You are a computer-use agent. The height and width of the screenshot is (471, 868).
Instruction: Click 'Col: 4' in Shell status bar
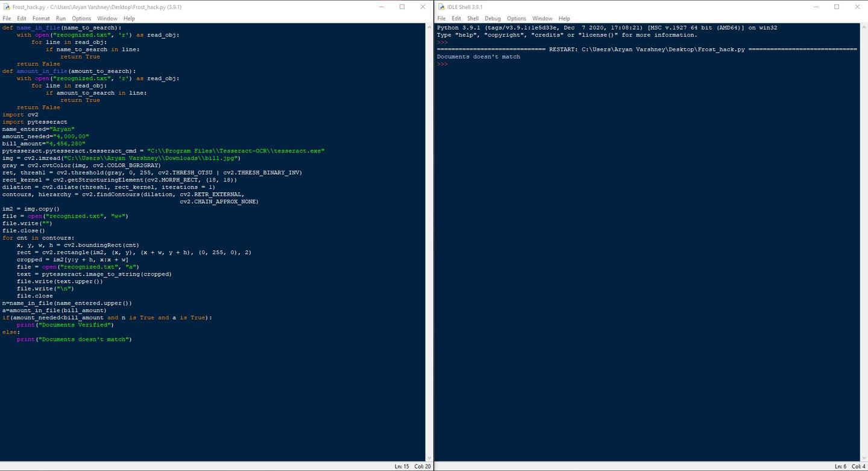point(859,466)
